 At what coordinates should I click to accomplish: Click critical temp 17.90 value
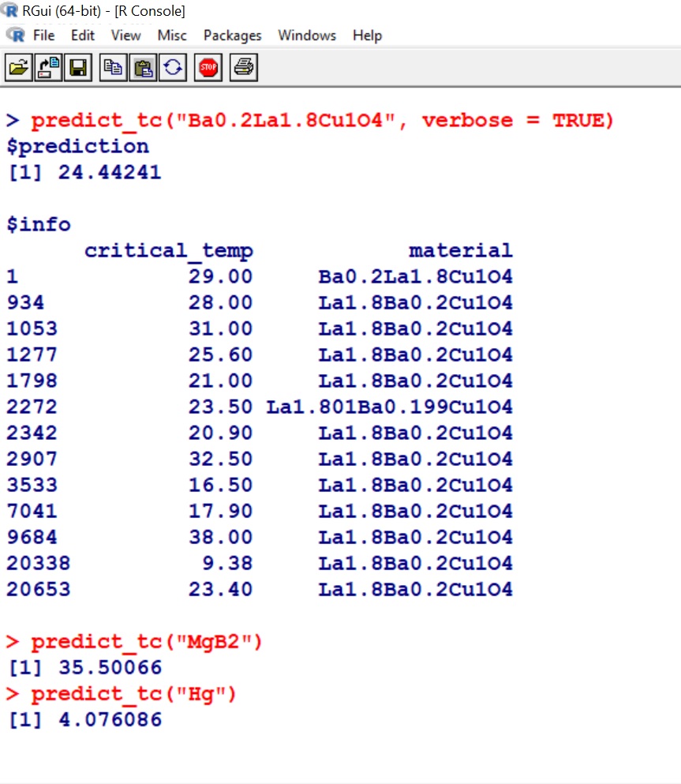point(220,511)
